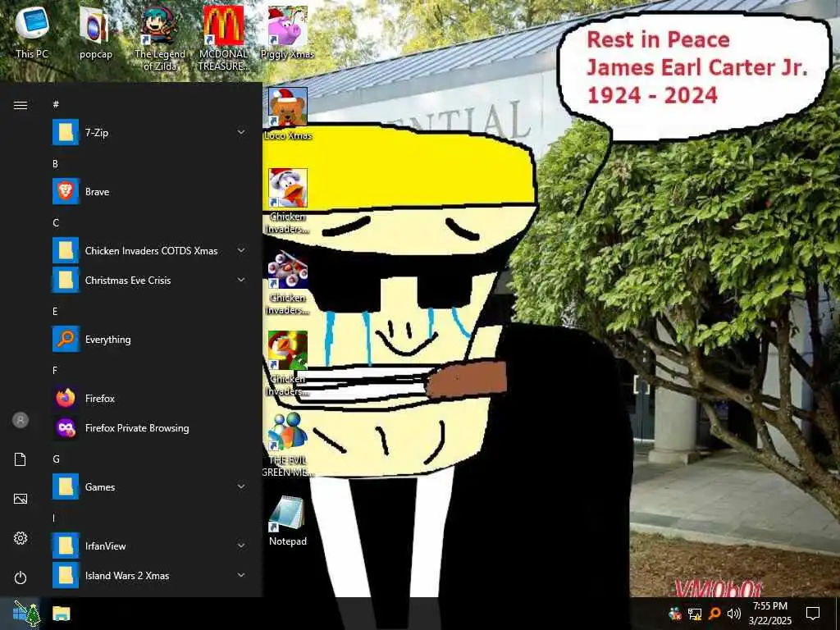Screen dimensions: 840x630
Task: Click the # letter header in Start
Action: coord(56,104)
